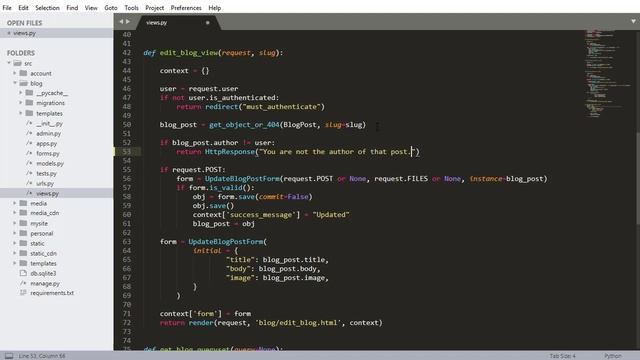Select views.py in the blog folder
The image size is (640, 360).
[x=56, y=193]
